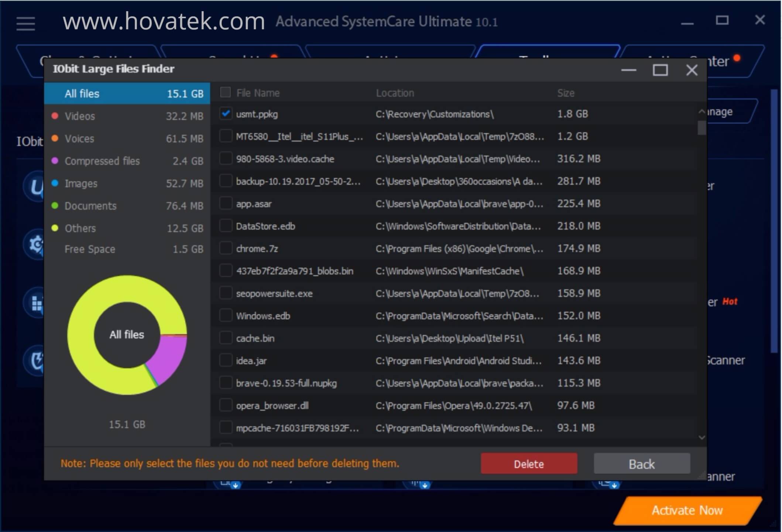Screen dimensions: 782x532
Task: Maximize the Large Files Finder window
Action: 660,70
